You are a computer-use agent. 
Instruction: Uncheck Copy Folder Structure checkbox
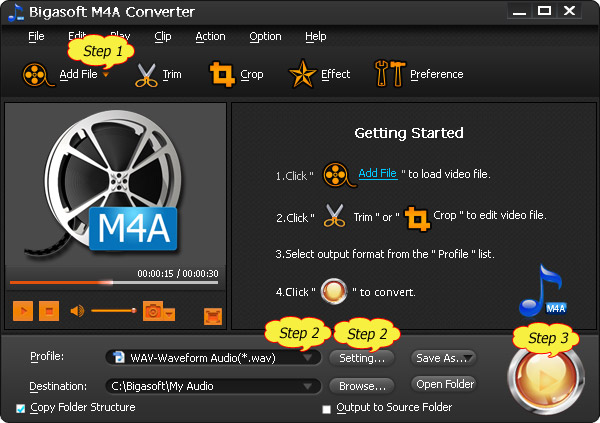pos(21,408)
